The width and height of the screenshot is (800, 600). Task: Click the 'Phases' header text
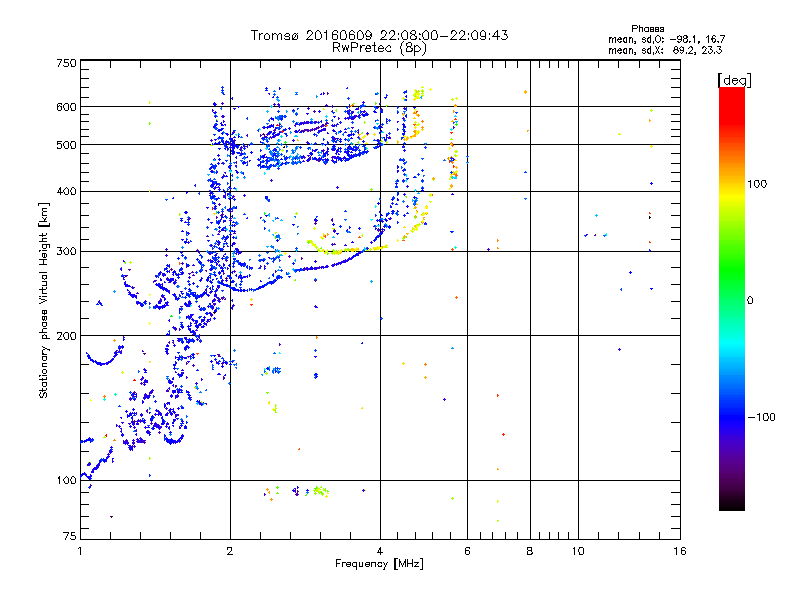tap(647, 29)
